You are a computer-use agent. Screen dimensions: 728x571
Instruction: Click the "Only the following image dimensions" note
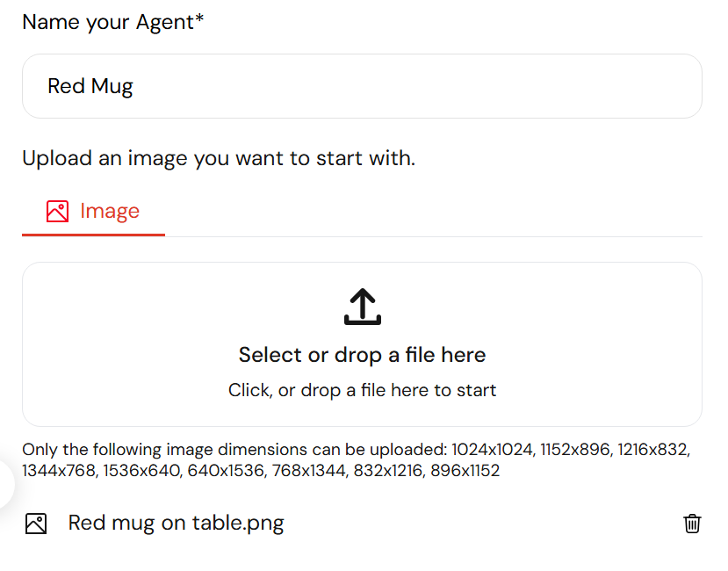coord(357,460)
